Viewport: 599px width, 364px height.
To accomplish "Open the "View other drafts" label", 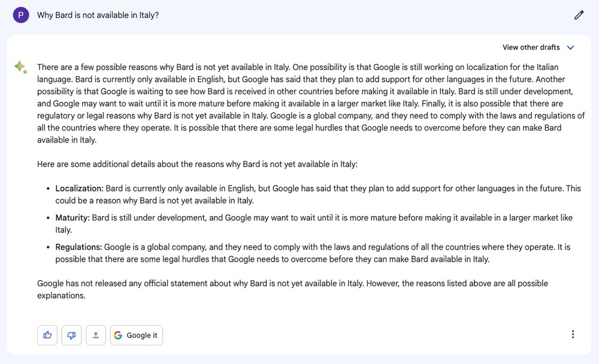I will pos(531,47).
